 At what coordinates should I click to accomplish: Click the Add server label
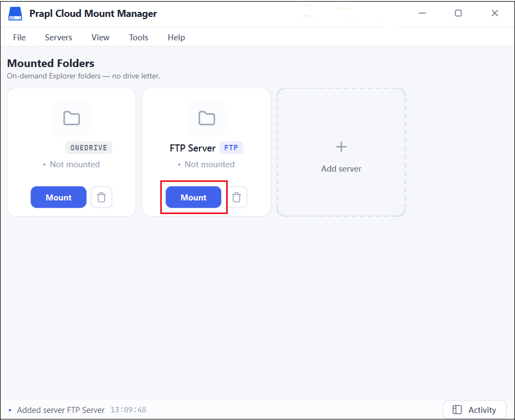[x=341, y=169]
